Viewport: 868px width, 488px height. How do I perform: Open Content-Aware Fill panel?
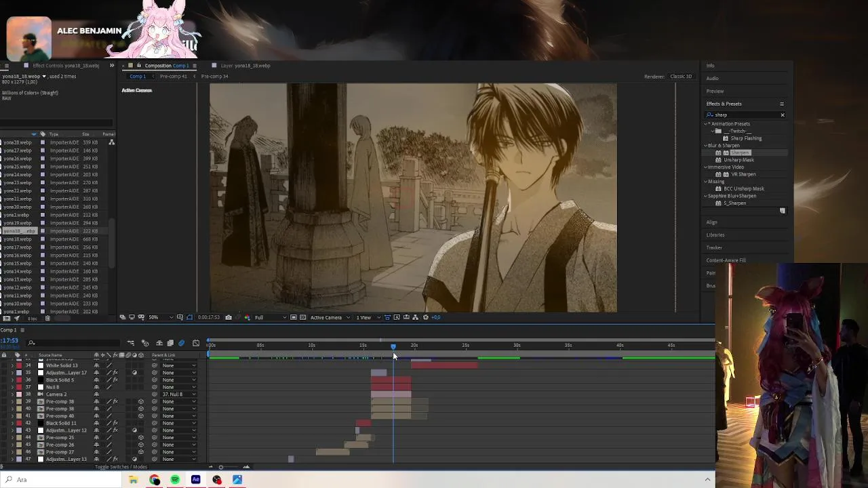pyautogui.click(x=726, y=260)
